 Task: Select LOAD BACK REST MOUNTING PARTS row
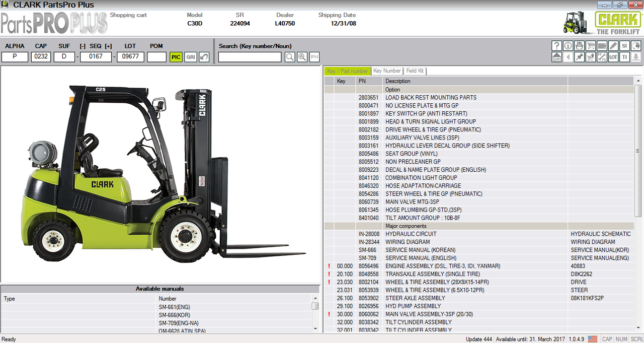point(479,98)
